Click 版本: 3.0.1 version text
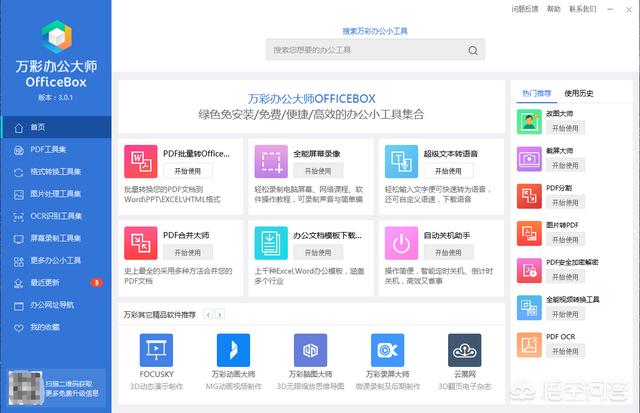This screenshot has width=640, height=413. tap(56, 98)
